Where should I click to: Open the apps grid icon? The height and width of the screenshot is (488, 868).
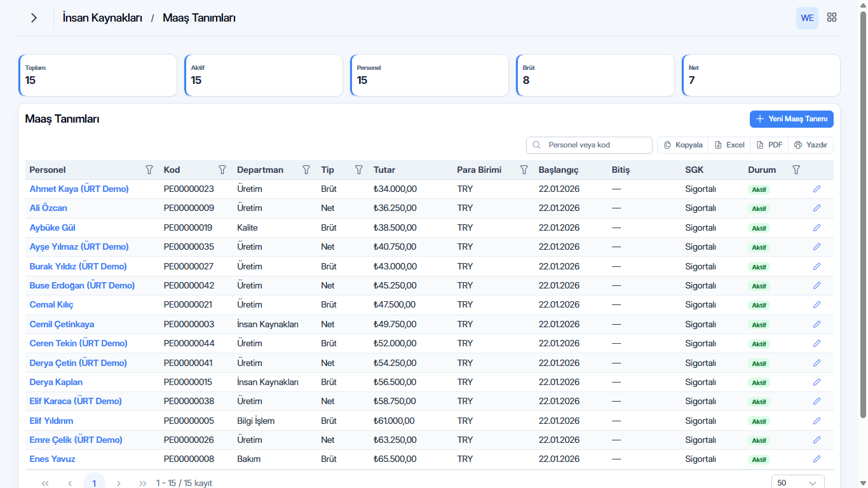click(832, 18)
